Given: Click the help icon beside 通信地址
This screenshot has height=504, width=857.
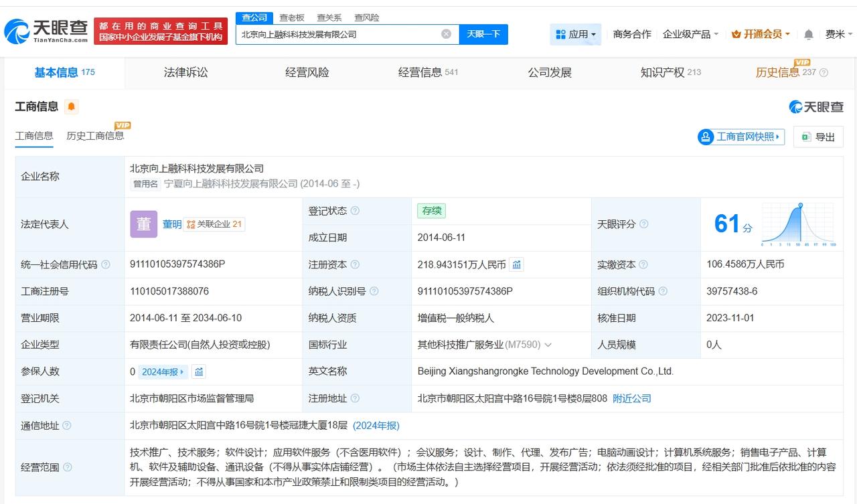Looking at the screenshot, I should tap(66, 426).
